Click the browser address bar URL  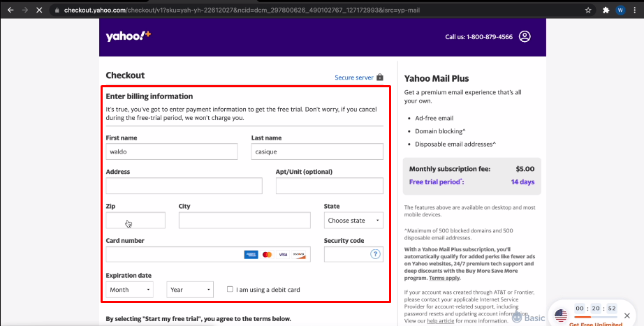coord(242,10)
